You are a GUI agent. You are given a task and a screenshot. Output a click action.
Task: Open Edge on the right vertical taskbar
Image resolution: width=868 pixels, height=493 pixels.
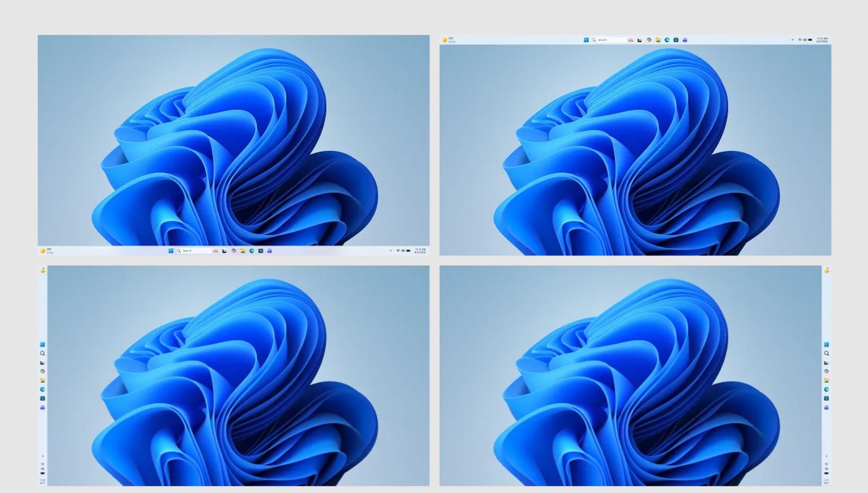tap(826, 390)
